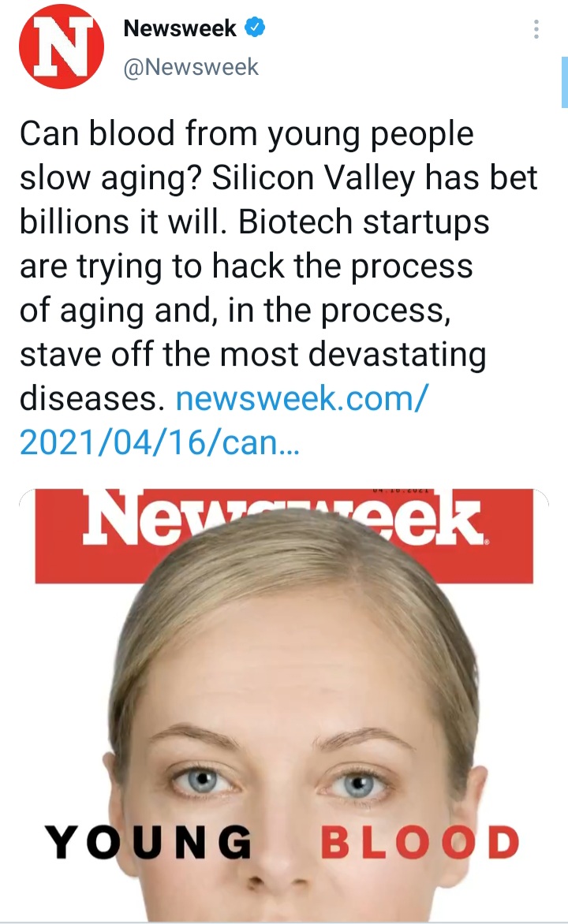Click the phrase stave off the most devastating
The width and height of the screenshot is (568, 924).
253,355
